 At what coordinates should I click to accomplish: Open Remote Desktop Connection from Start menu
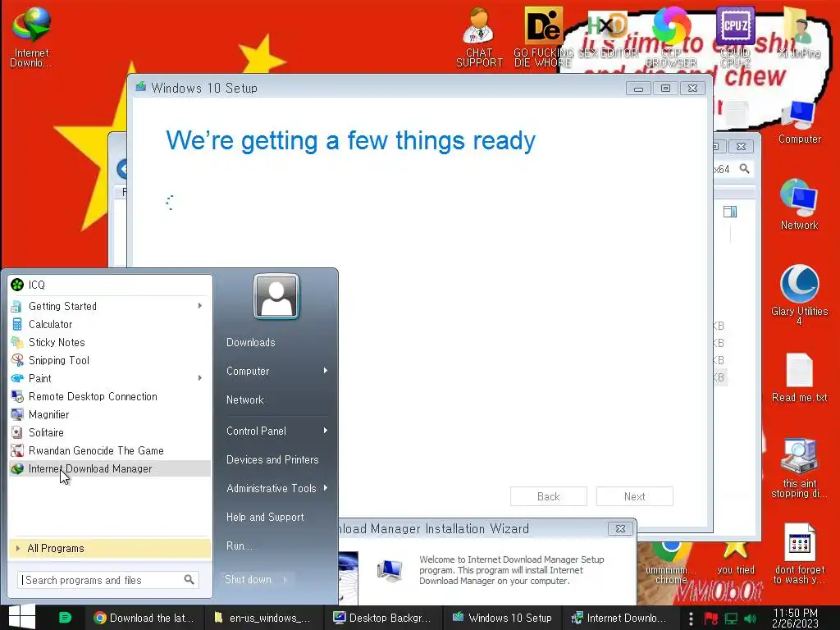coord(110,396)
